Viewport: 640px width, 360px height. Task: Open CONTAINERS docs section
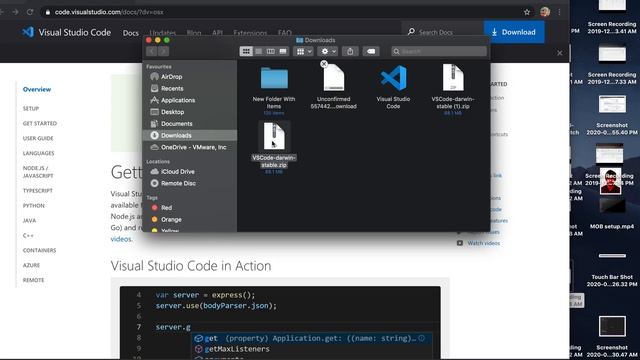(x=39, y=250)
